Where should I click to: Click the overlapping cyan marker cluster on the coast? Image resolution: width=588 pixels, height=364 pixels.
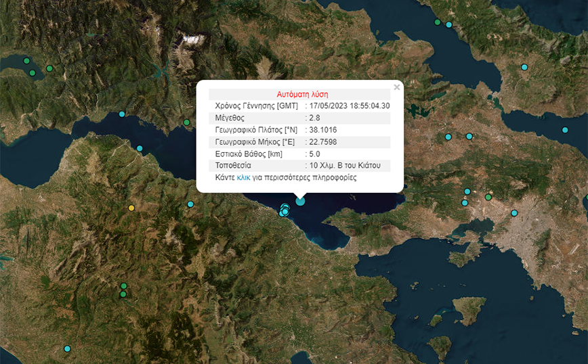click(x=285, y=209)
